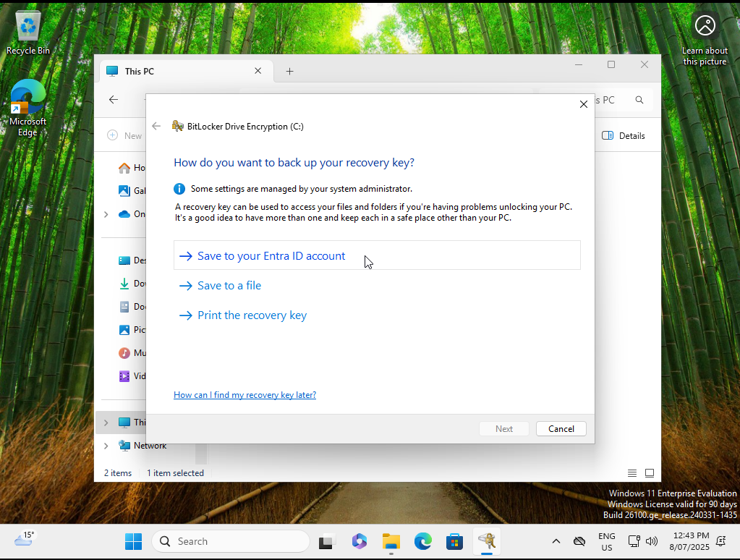740x560 pixels.
Task: Show hidden system tray icons
Action: pos(556,541)
